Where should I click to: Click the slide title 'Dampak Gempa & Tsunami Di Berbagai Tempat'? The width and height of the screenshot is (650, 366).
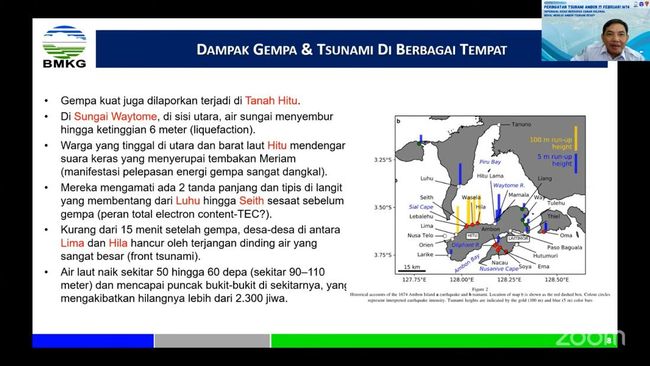(x=352, y=50)
